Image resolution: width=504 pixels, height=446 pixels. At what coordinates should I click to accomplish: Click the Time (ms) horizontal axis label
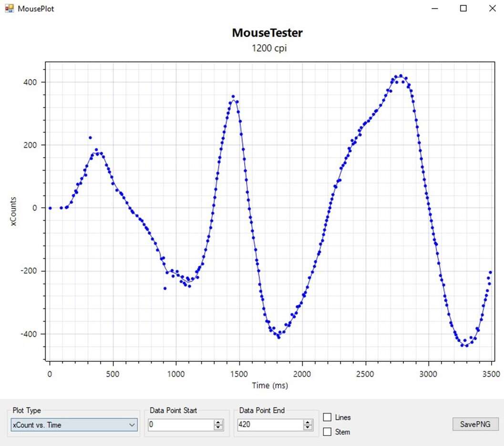click(269, 385)
